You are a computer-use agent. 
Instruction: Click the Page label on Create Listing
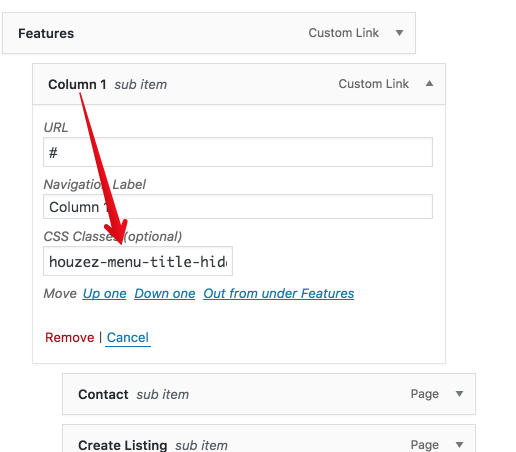coord(425,445)
